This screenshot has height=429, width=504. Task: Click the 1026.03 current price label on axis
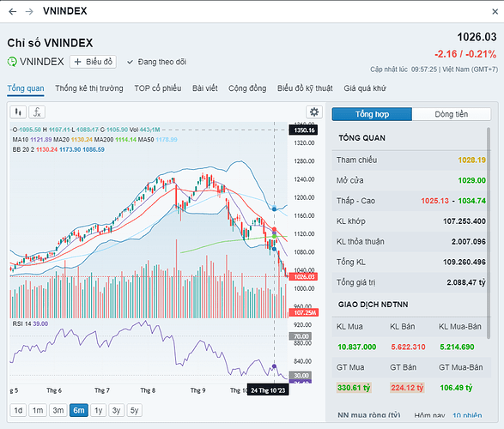304,277
